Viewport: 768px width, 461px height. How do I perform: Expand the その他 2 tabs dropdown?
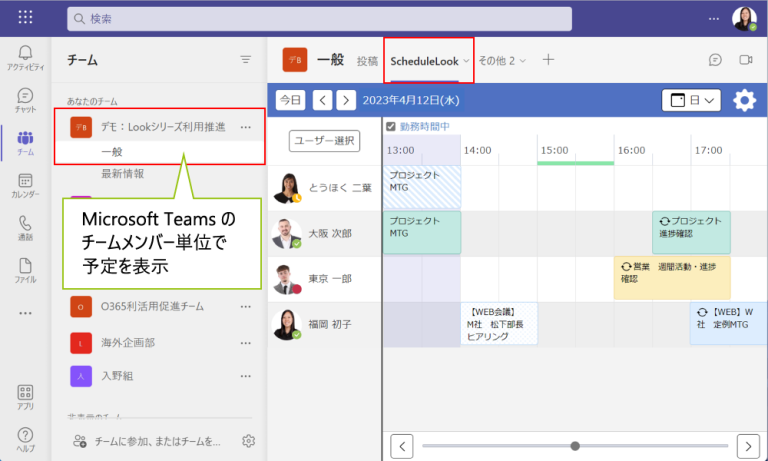(x=502, y=61)
